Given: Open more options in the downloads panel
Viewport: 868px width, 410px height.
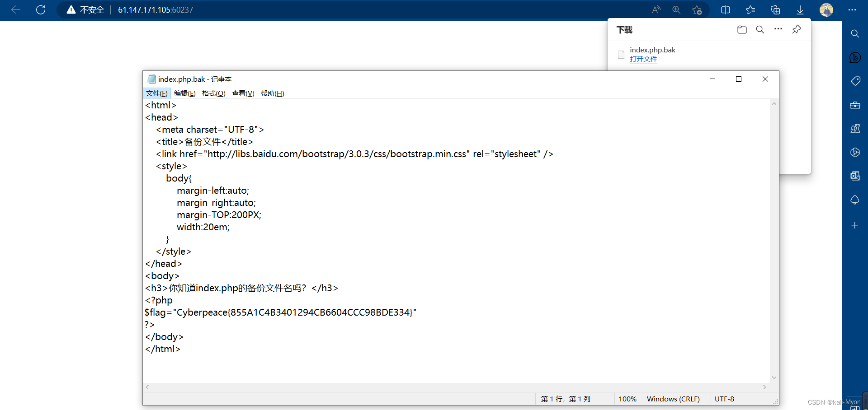Looking at the screenshot, I should 778,29.
